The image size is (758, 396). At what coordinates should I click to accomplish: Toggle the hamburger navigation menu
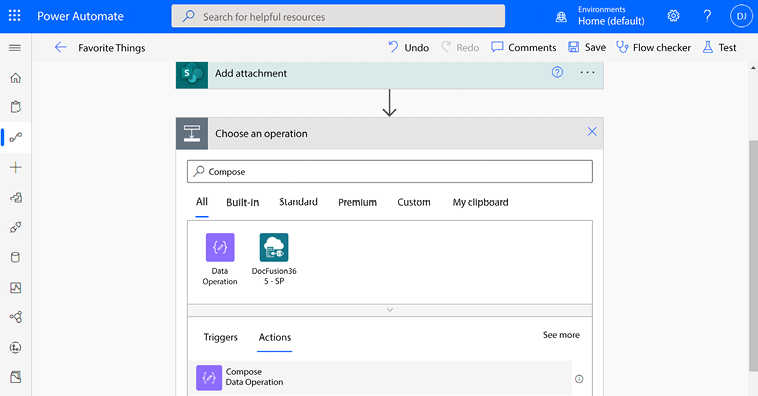click(15, 47)
